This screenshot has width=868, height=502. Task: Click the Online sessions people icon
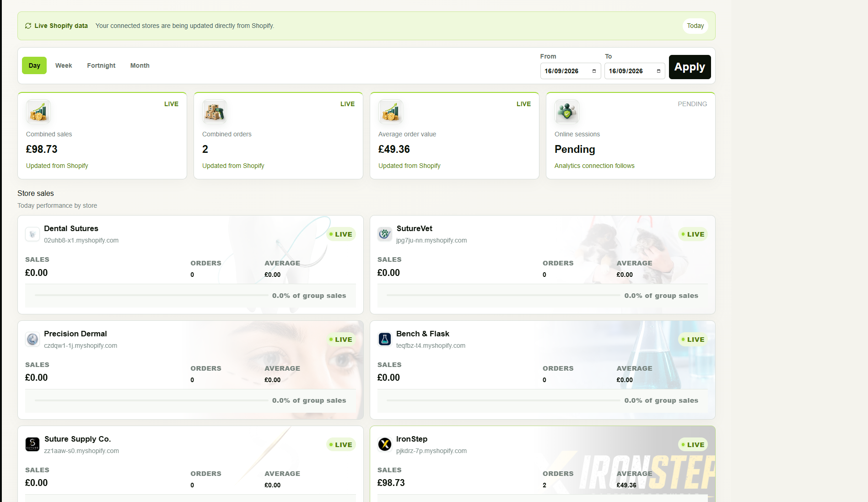pyautogui.click(x=567, y=112)
